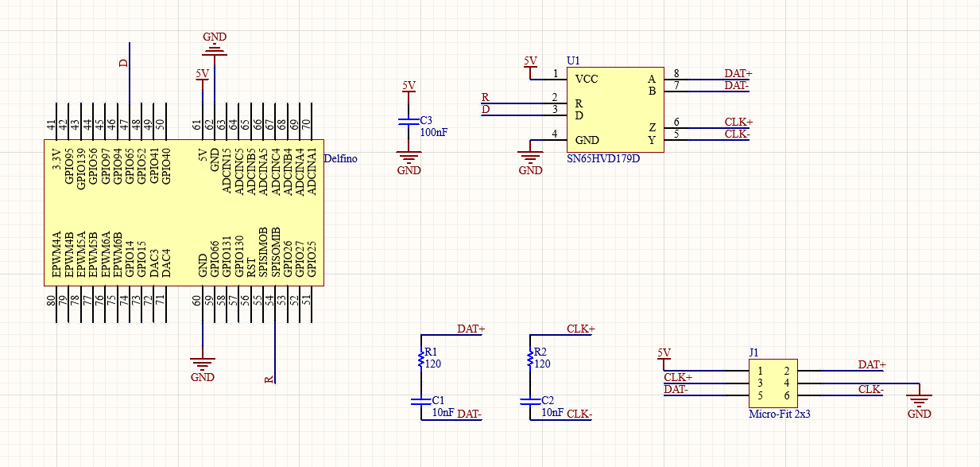The image size is (980, 467).
Task: Click the yellow Delfino component body
Action: point(183,213)
